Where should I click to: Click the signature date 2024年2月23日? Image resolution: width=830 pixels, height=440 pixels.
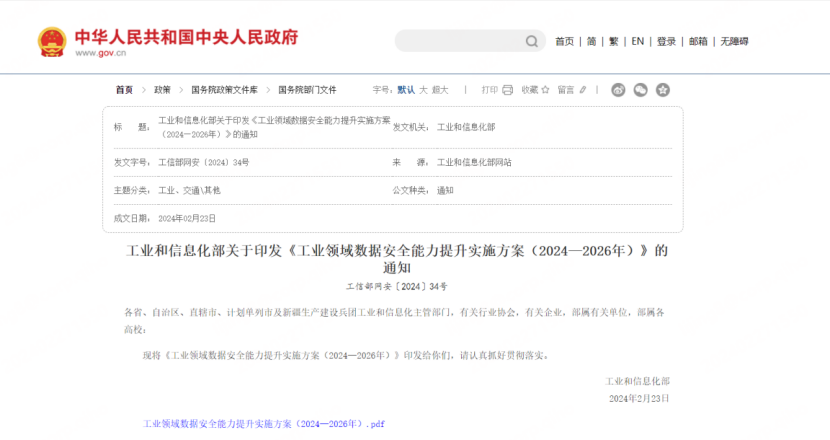pyautogui.click(x=639, y=399)
